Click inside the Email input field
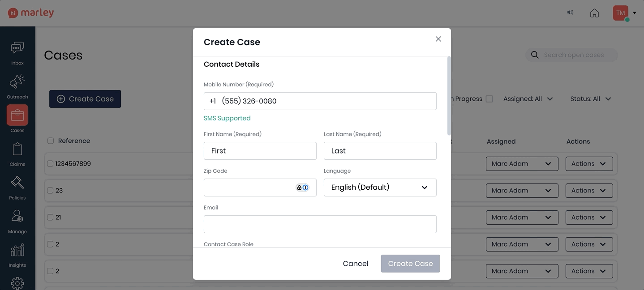Screen dimensions: 644x290 (x=320, y=224)
